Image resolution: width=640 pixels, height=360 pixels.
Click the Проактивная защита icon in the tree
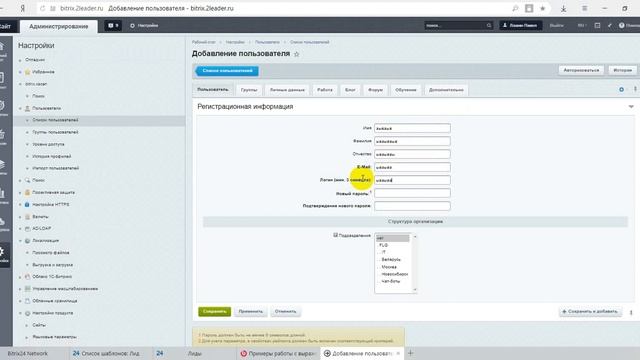tap(27, 192)
